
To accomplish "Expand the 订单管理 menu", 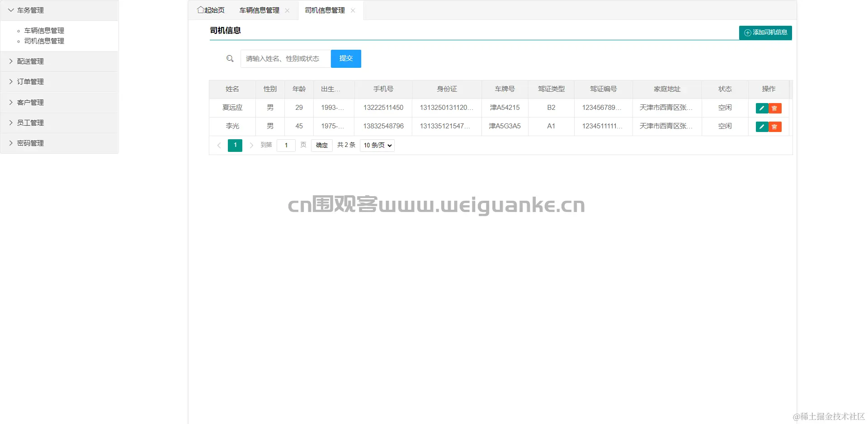I will [59, 82].
